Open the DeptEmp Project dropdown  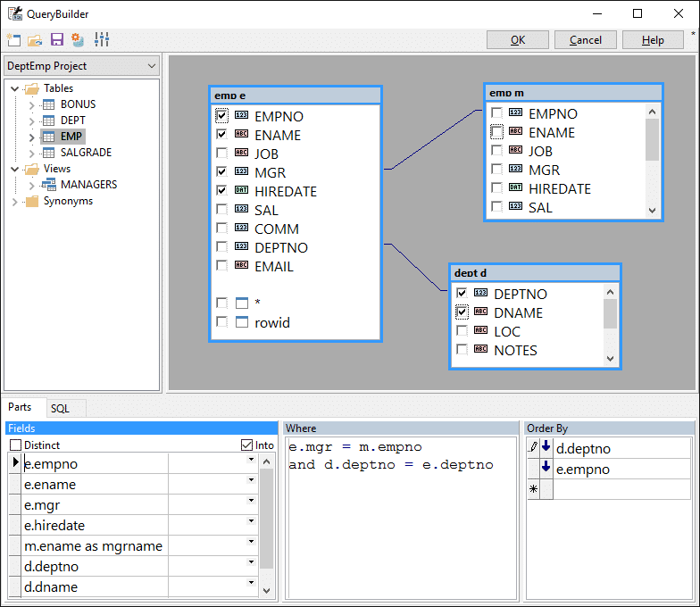pos(151,66)
